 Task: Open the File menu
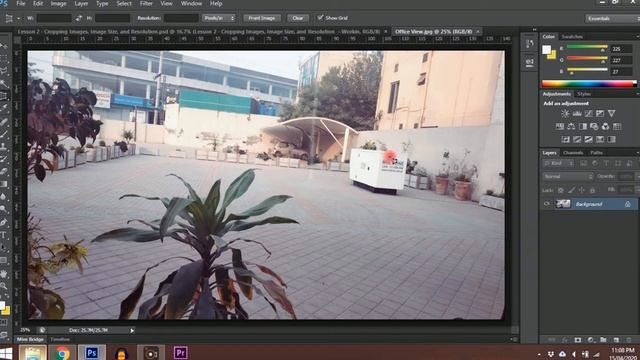coord(20,4)
